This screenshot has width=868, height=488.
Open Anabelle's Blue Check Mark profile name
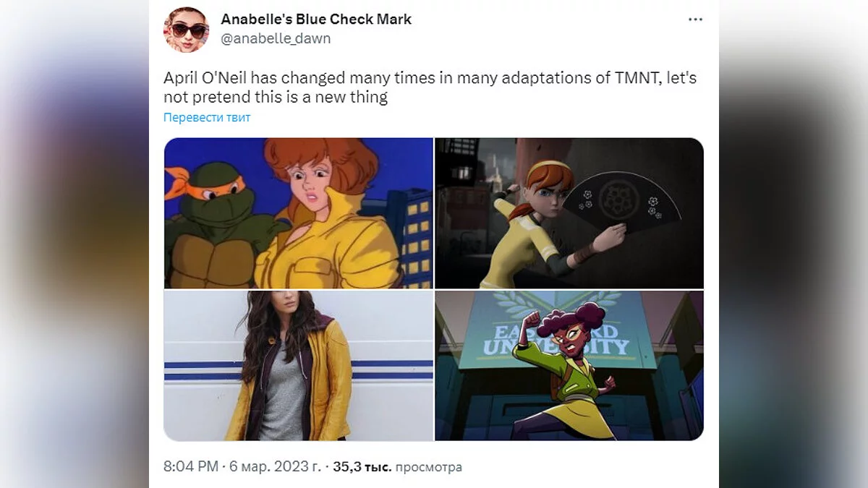316,19
